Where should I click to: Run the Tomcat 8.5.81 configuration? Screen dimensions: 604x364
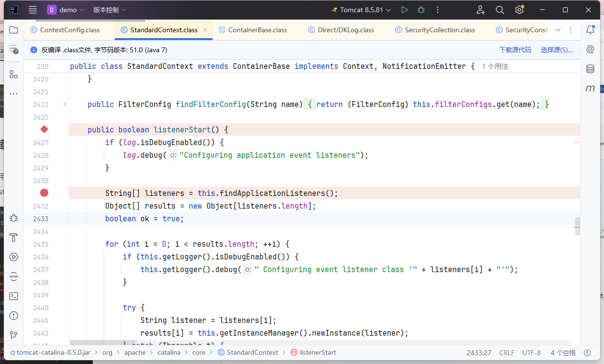[x=404, y=10]
